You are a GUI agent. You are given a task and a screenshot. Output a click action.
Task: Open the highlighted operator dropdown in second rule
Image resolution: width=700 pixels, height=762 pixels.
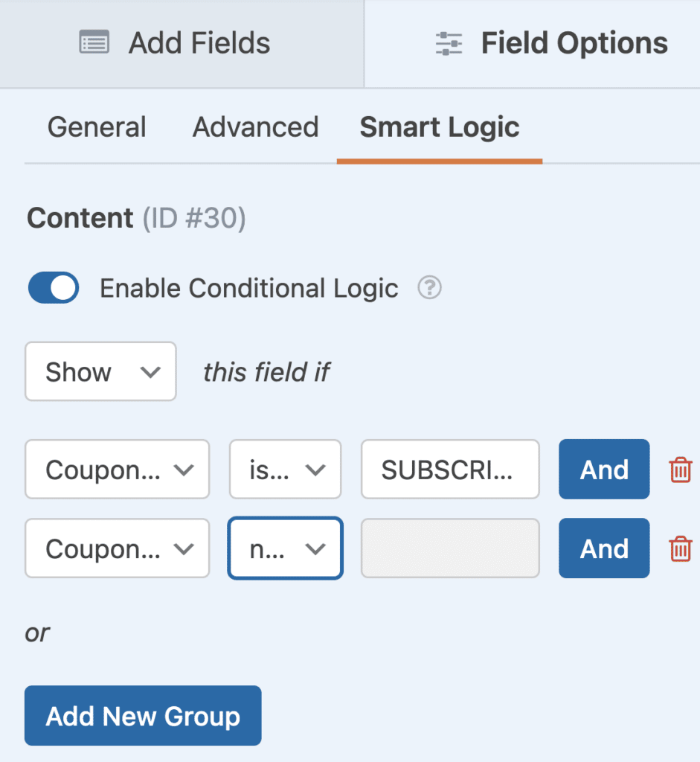(x=285, y=548)
